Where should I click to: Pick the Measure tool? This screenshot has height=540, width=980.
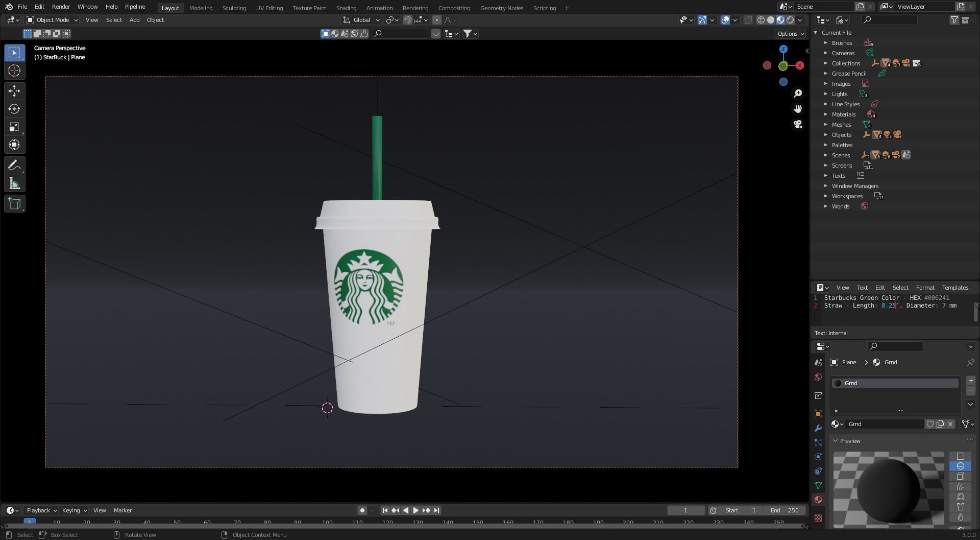[x=14, y=183]
